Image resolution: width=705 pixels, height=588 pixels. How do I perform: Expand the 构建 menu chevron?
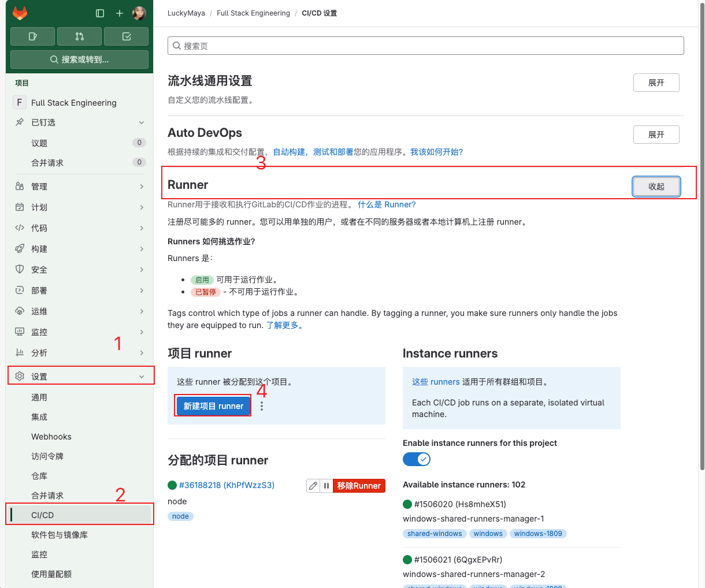click(142, 249)
